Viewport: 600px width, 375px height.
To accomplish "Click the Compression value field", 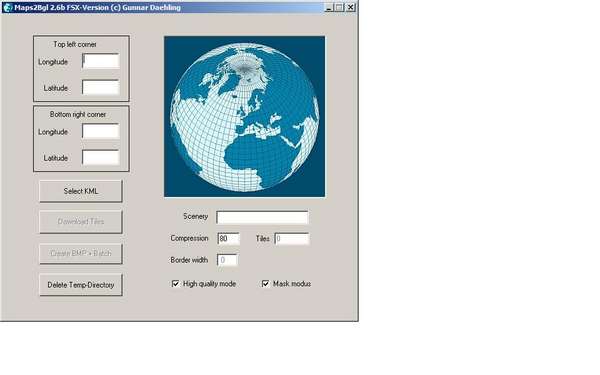I will (228, 238).
